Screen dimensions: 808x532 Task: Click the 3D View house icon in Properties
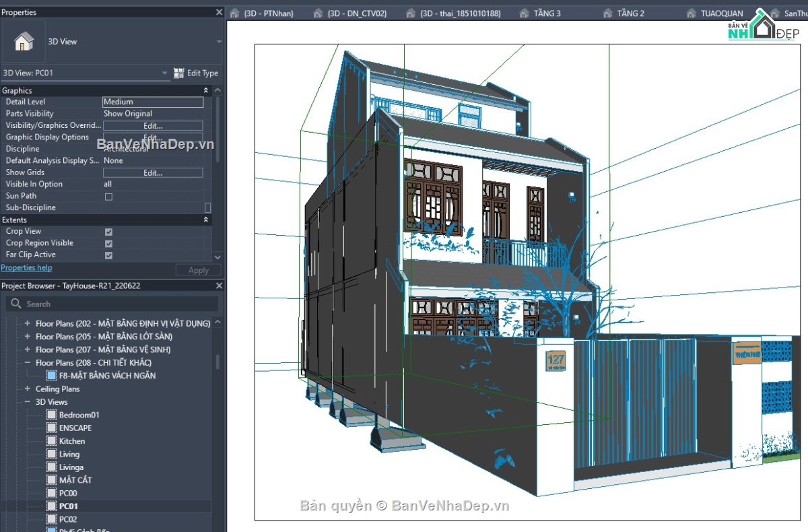tap(24, 41)
